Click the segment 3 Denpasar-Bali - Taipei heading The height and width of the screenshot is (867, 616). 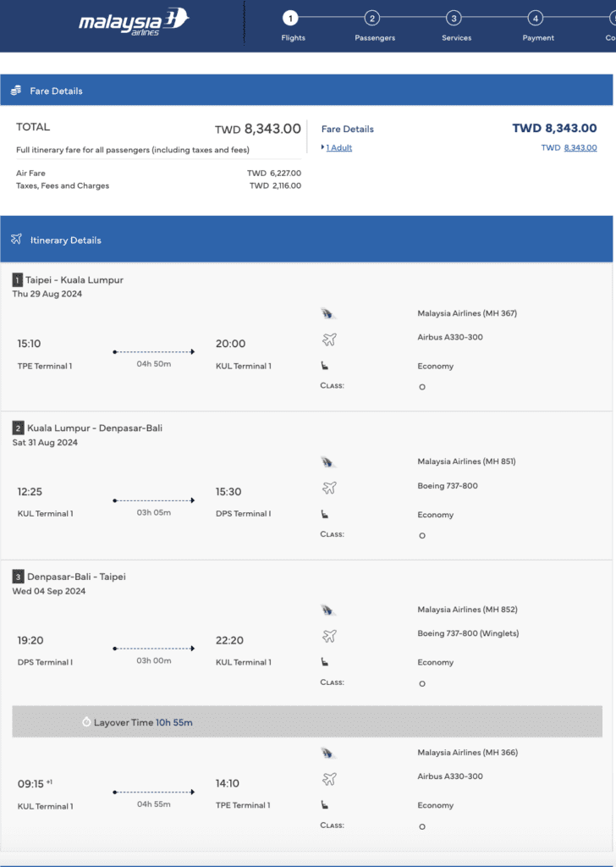coord(69,577)
